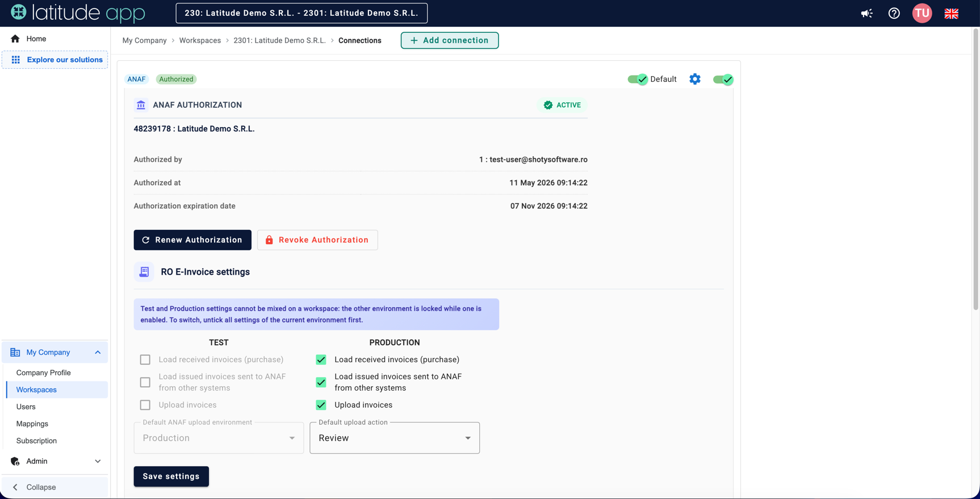Open the announcements megaphone icon
Viewport: 980px width, 499px height.
866,13
